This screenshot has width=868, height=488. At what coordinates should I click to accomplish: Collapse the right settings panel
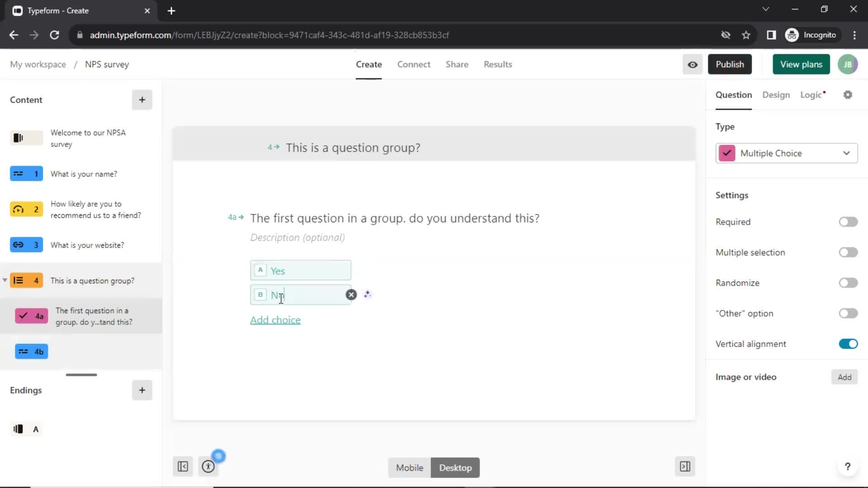click(x=685, y=466)
